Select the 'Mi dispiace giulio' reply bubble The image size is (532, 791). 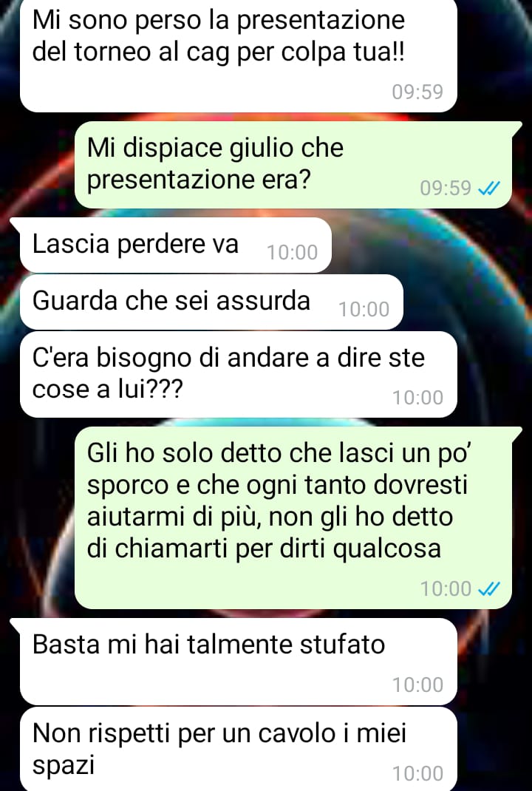tap(293, 165)
